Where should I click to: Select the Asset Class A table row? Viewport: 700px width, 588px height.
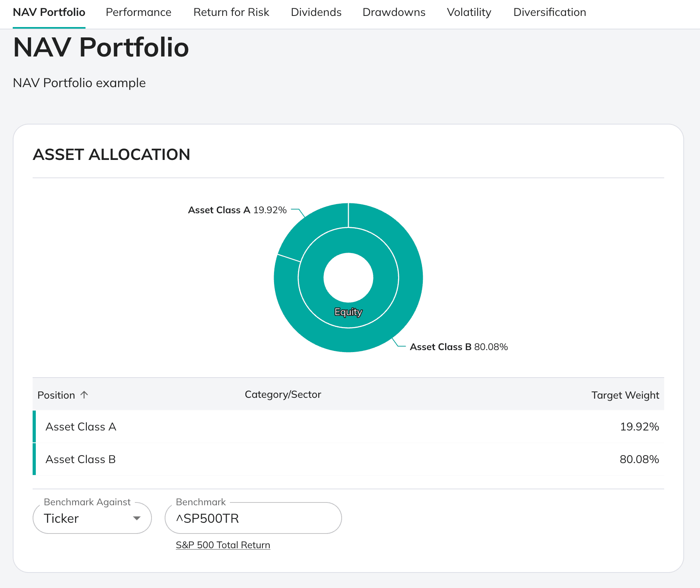[348, 426]
